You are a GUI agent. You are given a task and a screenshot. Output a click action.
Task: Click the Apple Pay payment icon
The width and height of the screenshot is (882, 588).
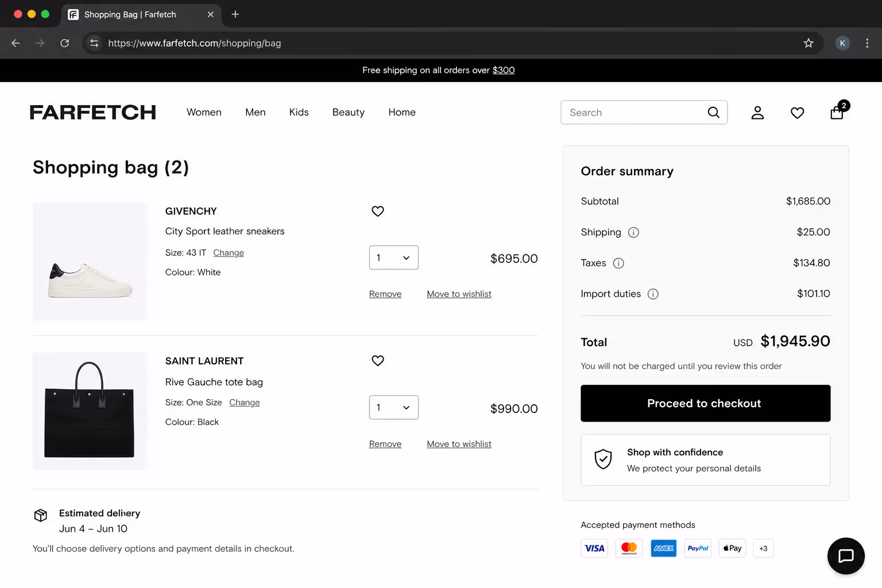point(732,548)
